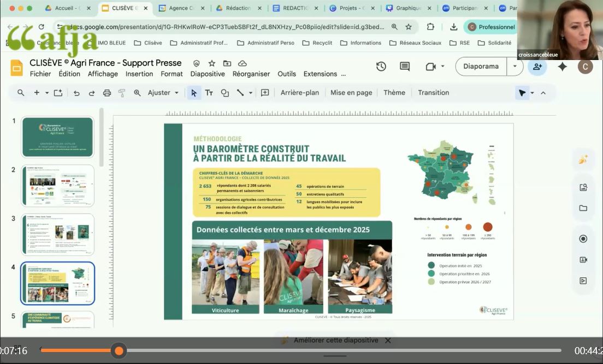Click the Gemini sparkle icon
The width and height of the screenshot is (603, 364).
(x=562, y=67)
